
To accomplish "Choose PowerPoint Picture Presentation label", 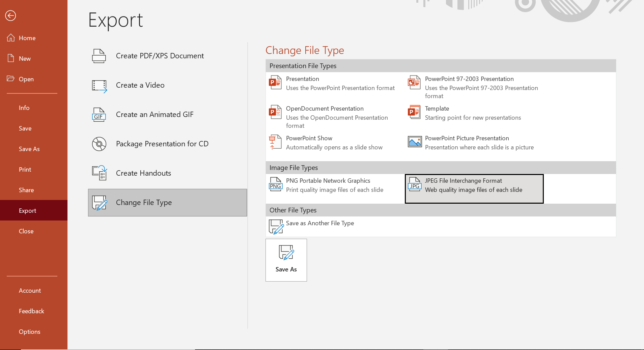I will point(467,138).
